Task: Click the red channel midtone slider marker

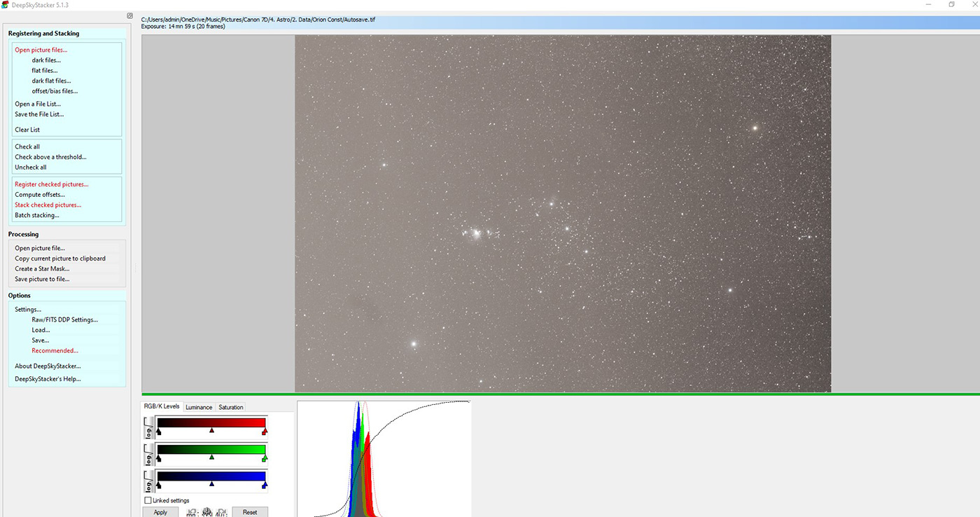Action: point(211,431)
